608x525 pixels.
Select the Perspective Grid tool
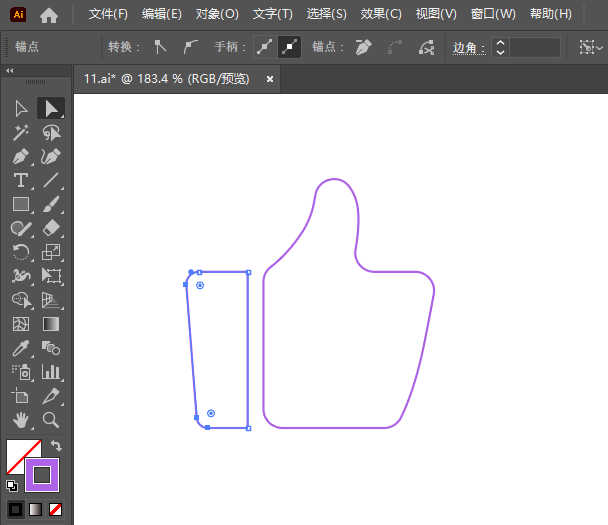click(x=51, y=300)
